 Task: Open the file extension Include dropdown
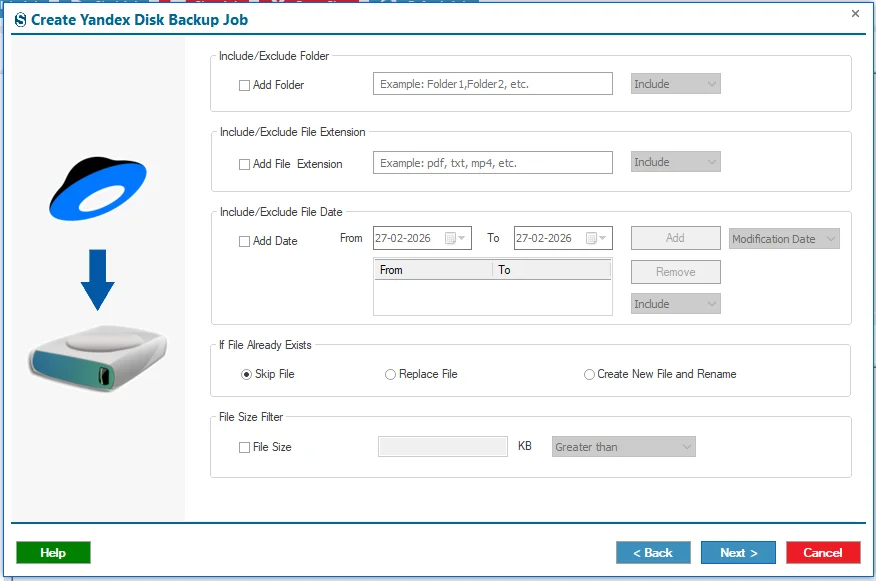675,162
